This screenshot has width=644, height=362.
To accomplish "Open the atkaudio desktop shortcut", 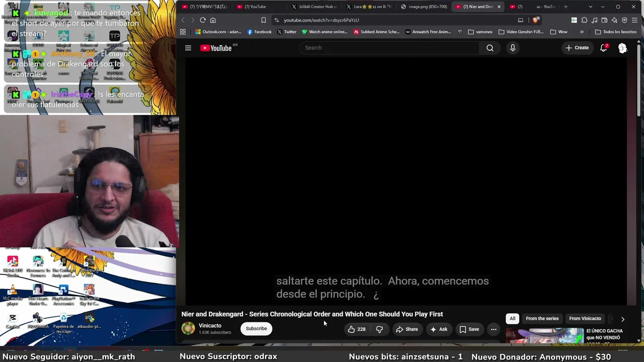I will (x=89, y=321).
